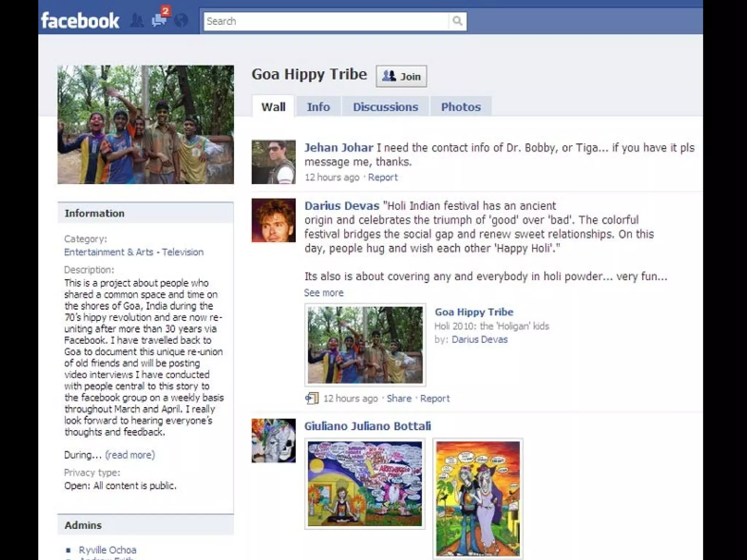747x560 pixels.
Task: Click Giuliano Juliano Bottali's skull avatar
Action: point(273,440)
